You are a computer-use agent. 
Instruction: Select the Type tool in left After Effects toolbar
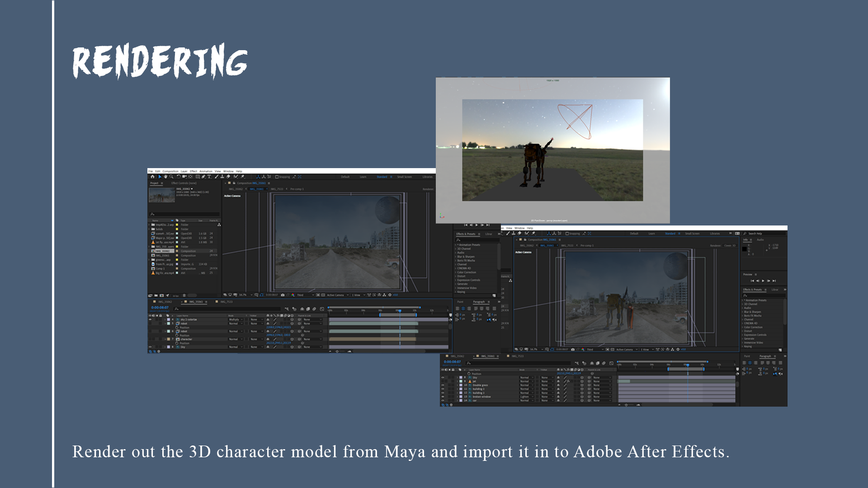pos(209,177)
